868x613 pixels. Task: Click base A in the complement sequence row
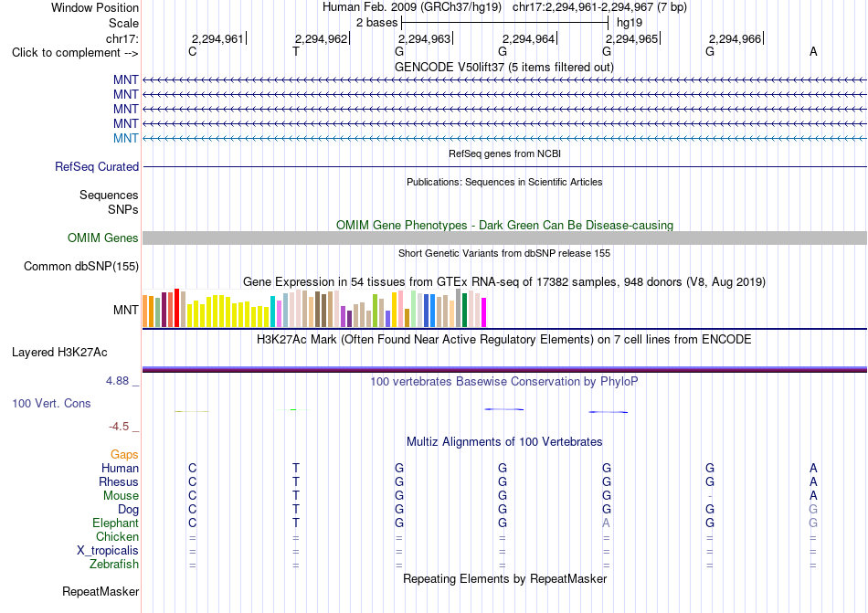tap(813, 51)
